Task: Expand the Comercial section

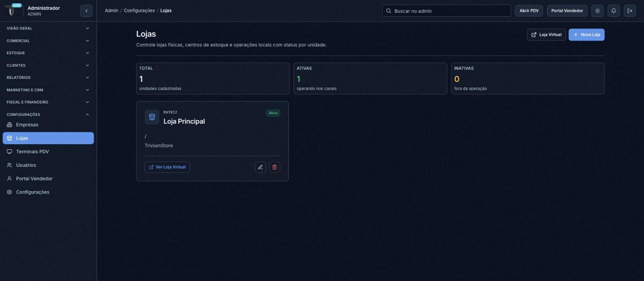Action: click(x=48, y=41)
